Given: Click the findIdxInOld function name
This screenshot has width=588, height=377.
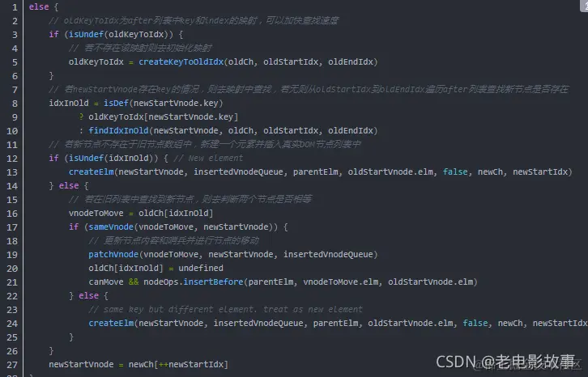Looking at the screenshot, I should tap(118, 130).
